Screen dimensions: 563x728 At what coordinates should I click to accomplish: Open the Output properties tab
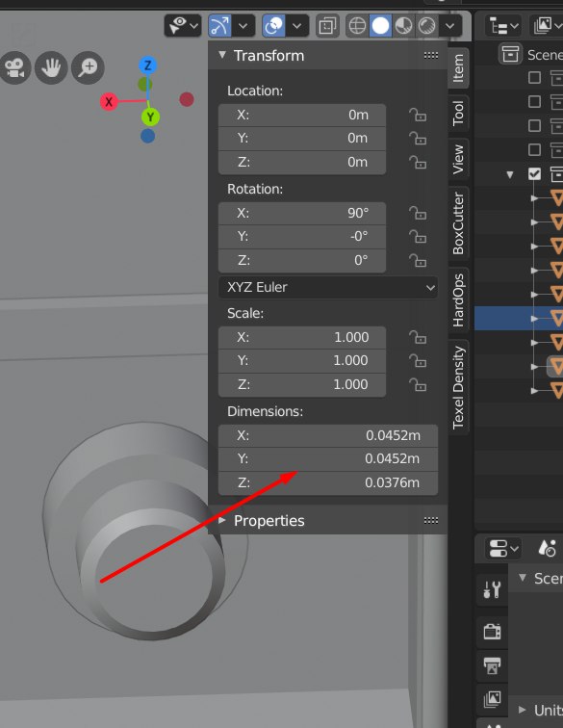coord(492,665)
